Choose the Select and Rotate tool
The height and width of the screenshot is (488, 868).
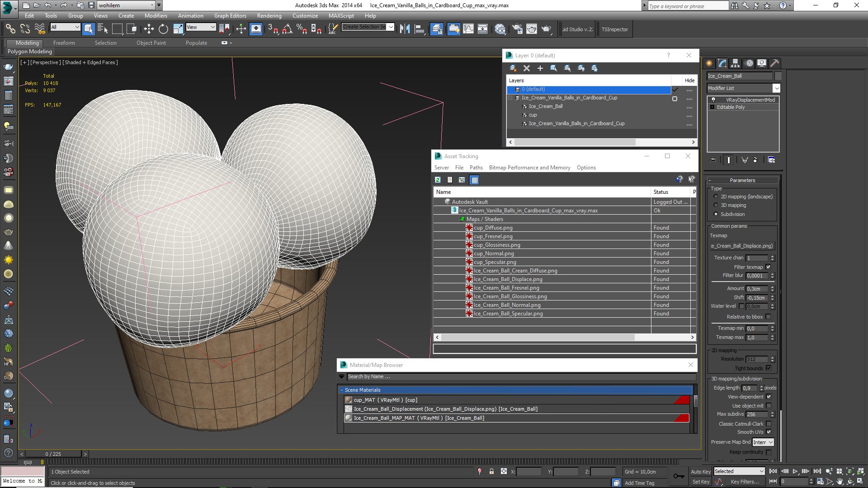(163, 29)
